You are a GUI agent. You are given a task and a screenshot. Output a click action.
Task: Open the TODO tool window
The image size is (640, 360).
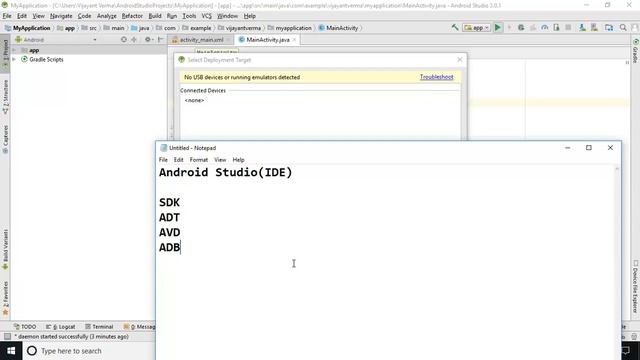coord(25,327)
